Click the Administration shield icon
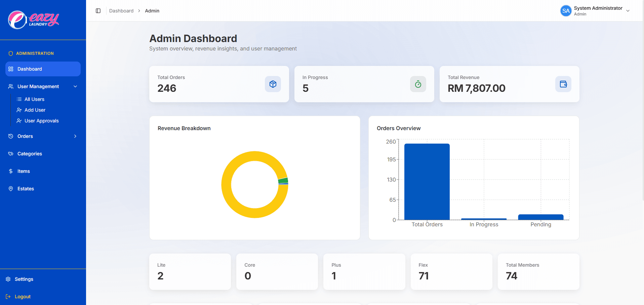 pos(10,53)
